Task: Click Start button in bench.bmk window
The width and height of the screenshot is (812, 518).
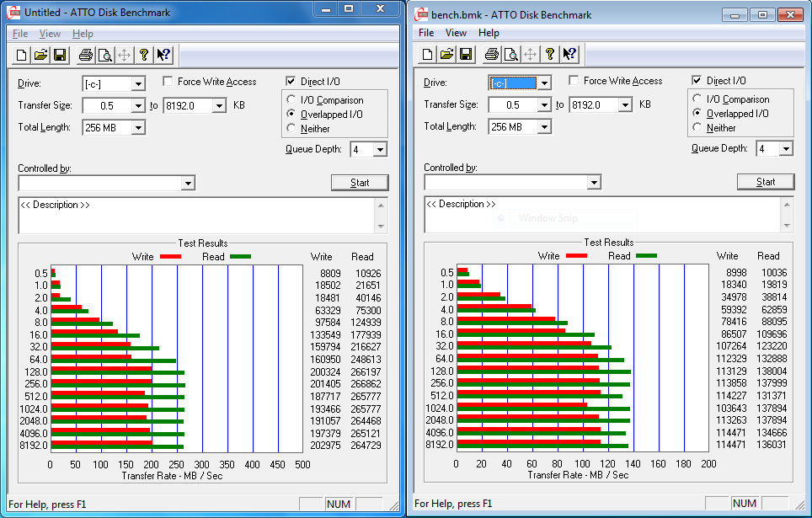Action: click(x=766, y=181)
